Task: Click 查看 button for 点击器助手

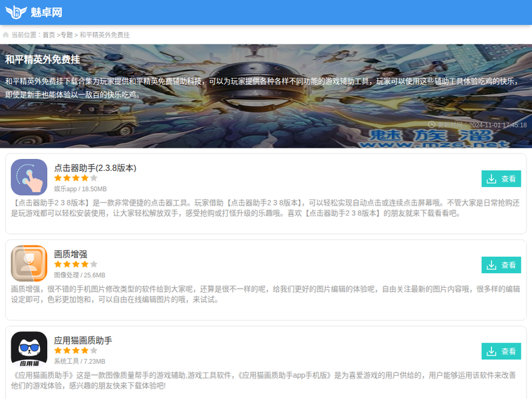Action: 501,178
